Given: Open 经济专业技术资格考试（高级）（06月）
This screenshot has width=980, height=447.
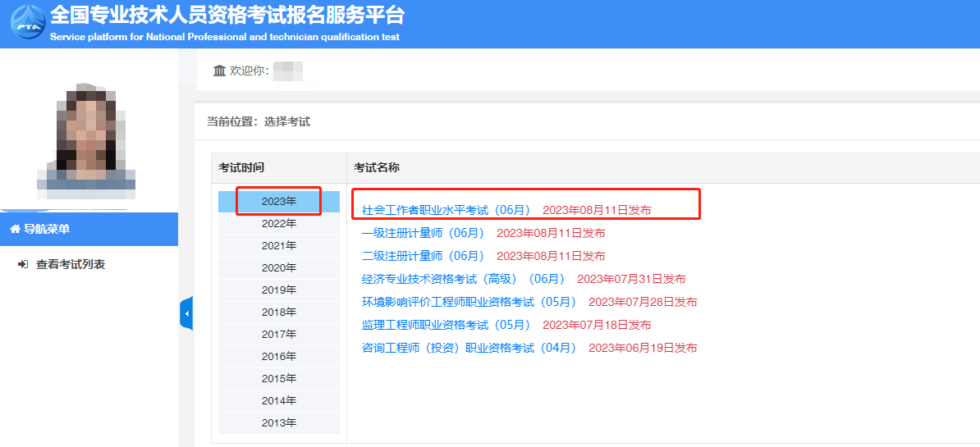Looking at the screenshot, I should 464,279.
